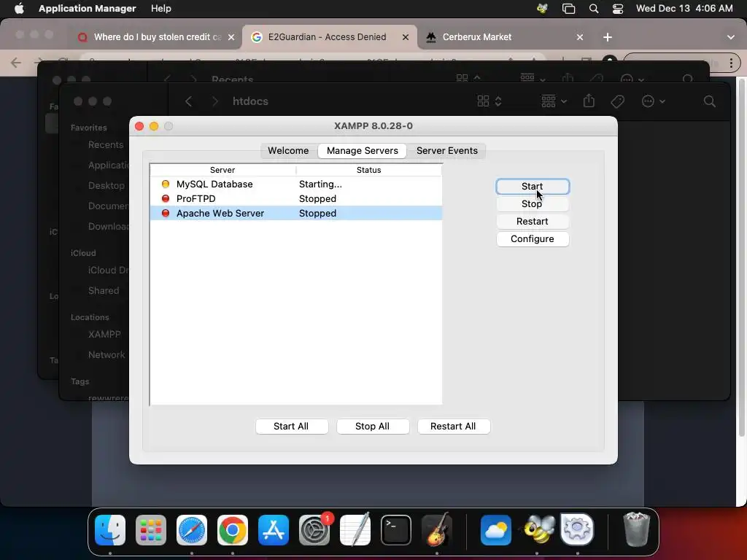The image size is (747, 560).
Task: Click Start All servers
Action: click(291, 426)
